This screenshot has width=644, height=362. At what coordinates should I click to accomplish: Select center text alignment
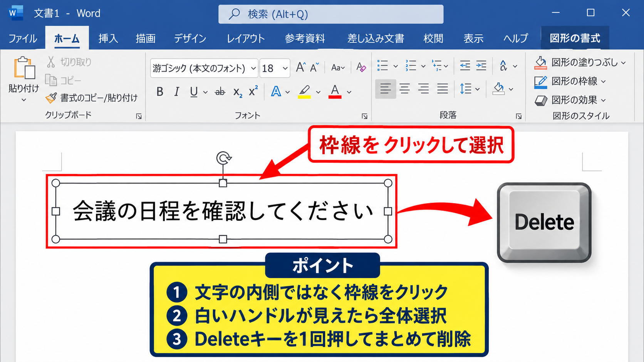click(404, 89)
